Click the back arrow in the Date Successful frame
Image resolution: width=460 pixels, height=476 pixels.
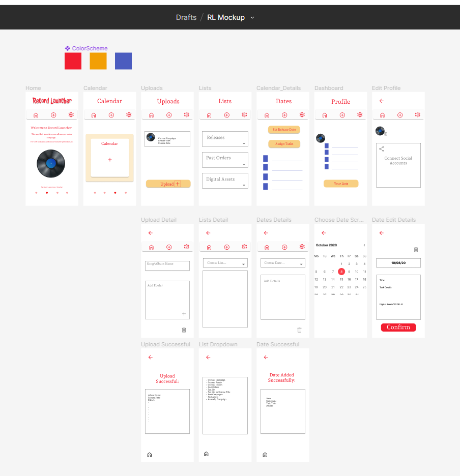tap(266, 358)
